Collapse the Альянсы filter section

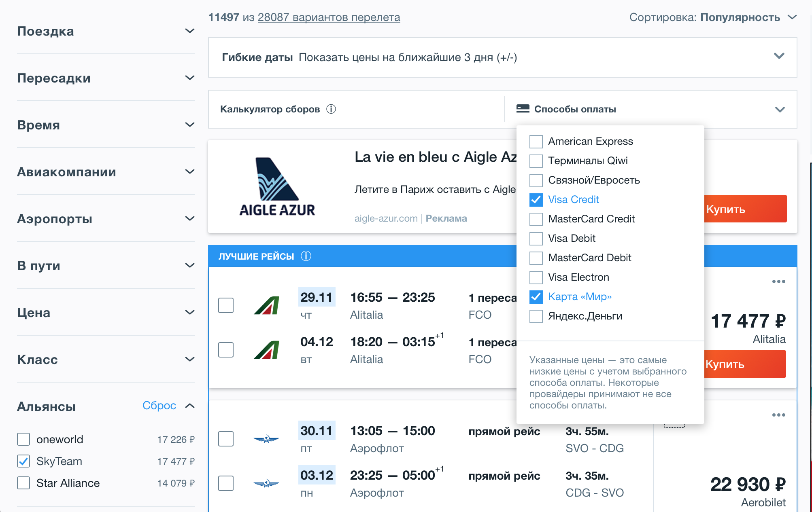(190, 406)
